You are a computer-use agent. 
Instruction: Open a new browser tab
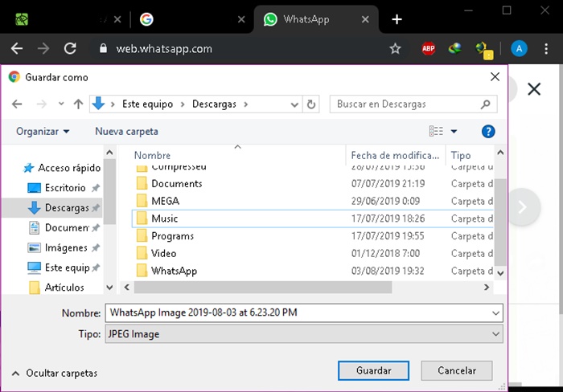pos(397,19)
